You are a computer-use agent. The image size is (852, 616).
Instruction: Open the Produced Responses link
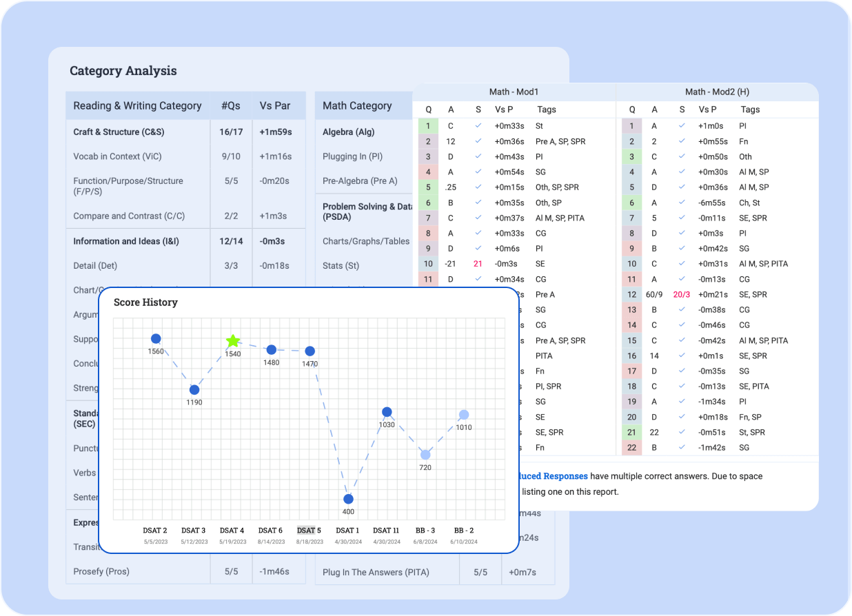point(554,476)
